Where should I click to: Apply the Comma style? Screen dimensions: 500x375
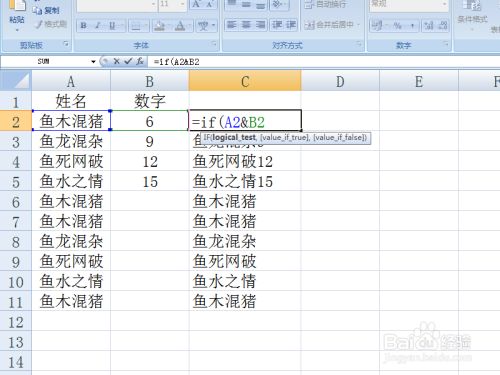click(x=412, y=25)
